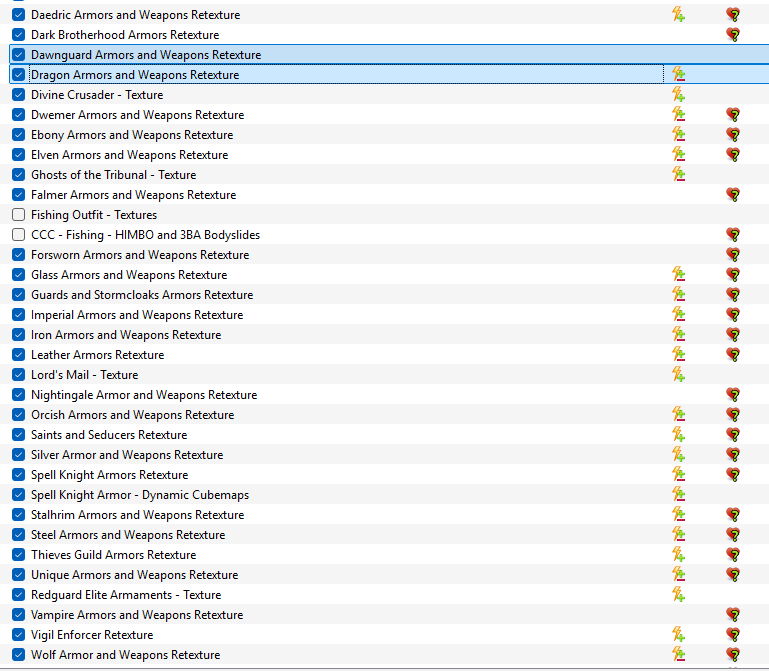Image resolution: width=769 pixels, height=671 pixels.
Task: Uncheck Saints and Seducers Retexture mod
Action: (19, 435)
